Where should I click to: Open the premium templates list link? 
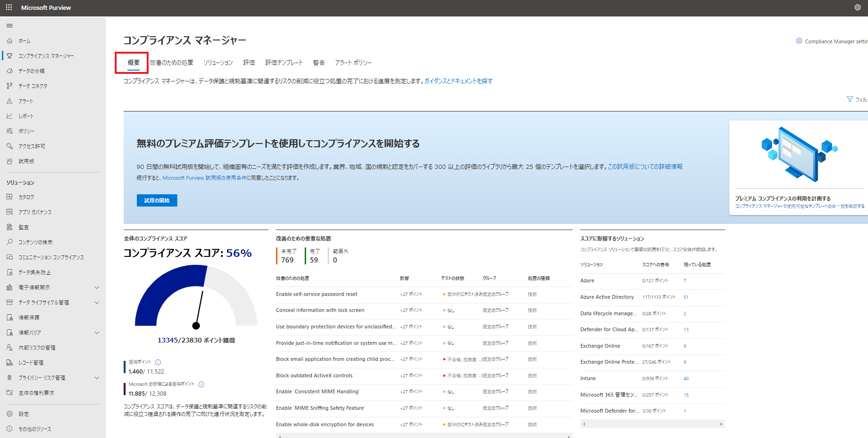click(800, 206)
